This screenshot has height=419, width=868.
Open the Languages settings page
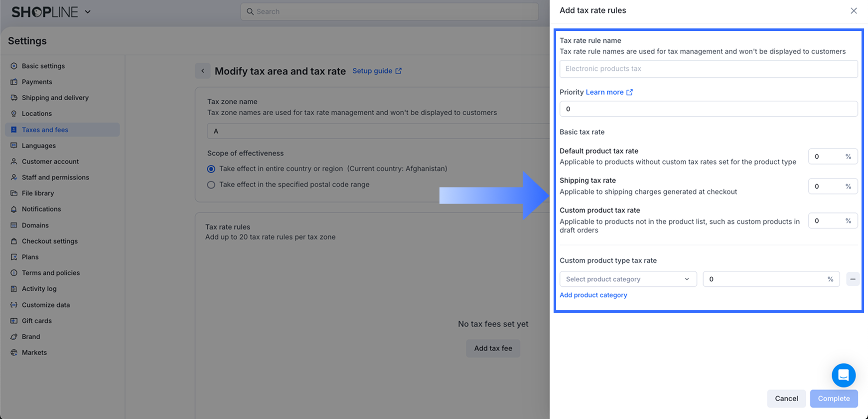pyautogui.click(x=39, y=146)
